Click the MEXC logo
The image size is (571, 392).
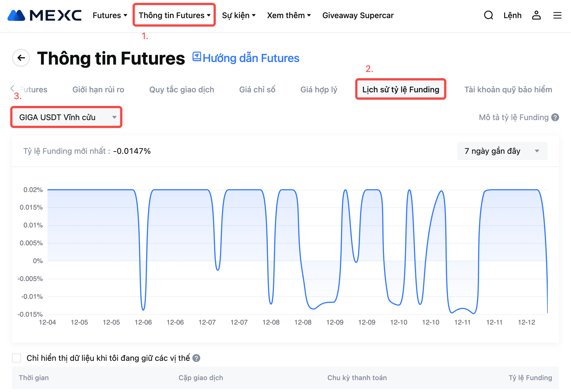point(44,15)
